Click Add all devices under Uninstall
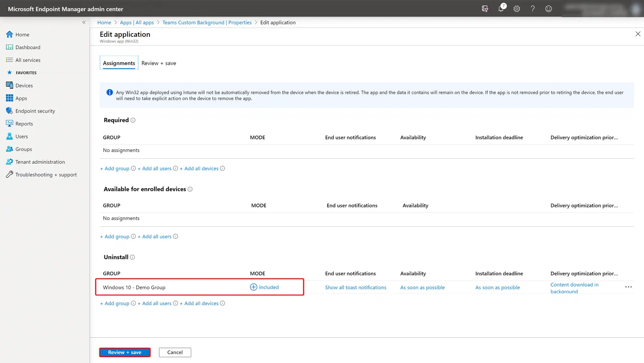The image size is (644, 363). click(199, 303)
